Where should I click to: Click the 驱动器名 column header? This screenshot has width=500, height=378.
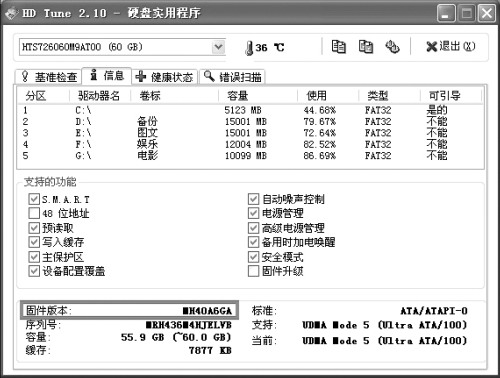click(x=100, y=96)
